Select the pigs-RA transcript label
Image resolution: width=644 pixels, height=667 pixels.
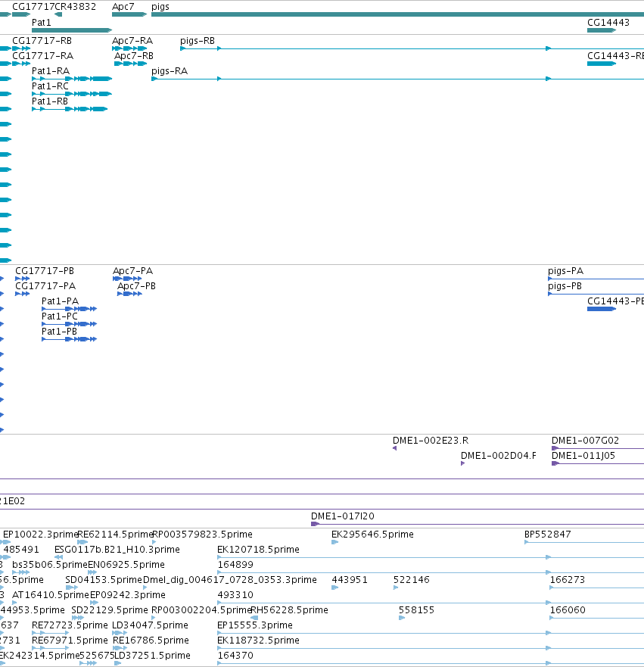point(170,71)
